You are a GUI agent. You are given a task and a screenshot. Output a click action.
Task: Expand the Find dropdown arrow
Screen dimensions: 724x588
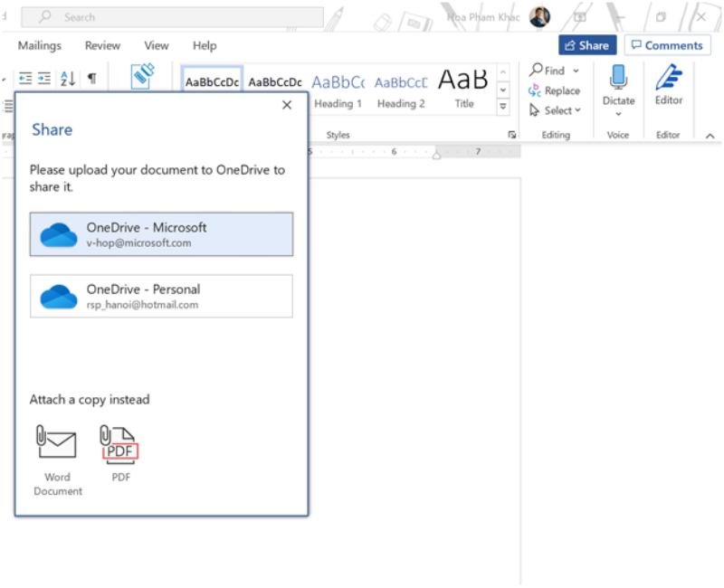point(576,71)
